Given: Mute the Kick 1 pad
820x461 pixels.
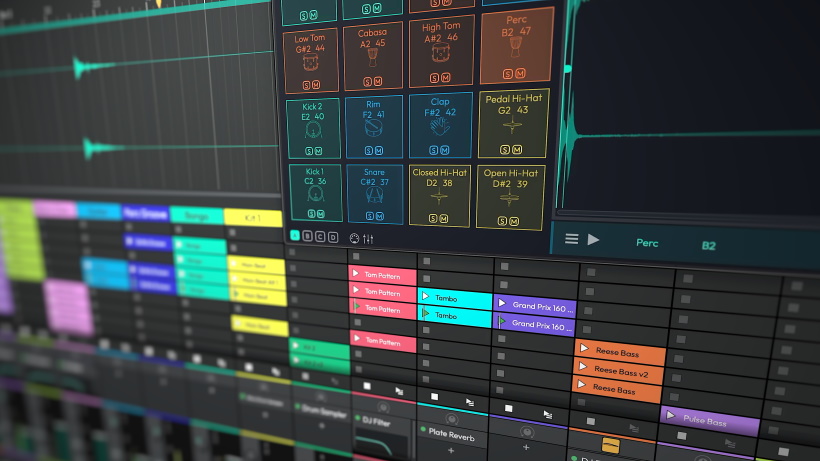Looking at the screenshot, I should (x=321, y=214).
